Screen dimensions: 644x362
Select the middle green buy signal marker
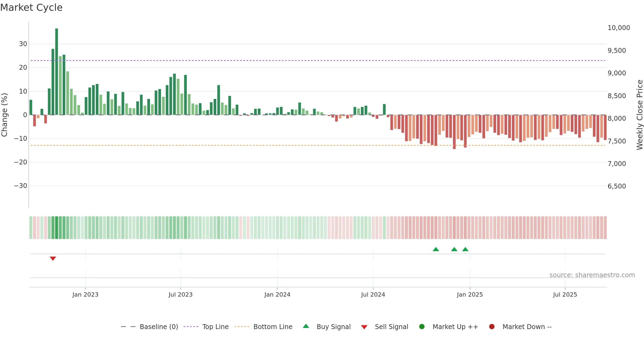point(454,249)
